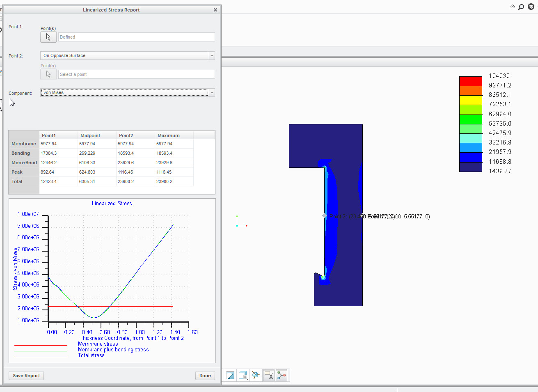Image resolution: width=538 pixels, height=392 pixels.
Task: Open the Component dropdown showing von Mises
Action: [123, 92]
